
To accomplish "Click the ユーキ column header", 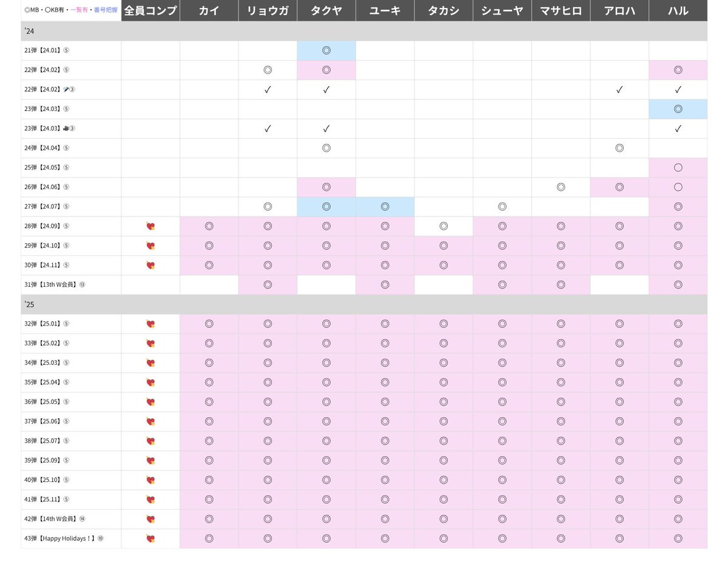I will click(385, 11).
